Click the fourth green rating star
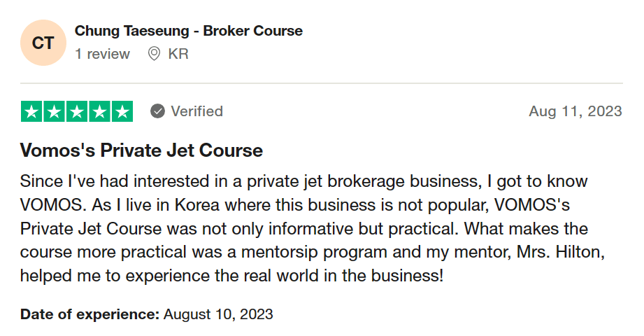Screen dimensions: 644x336 [x=99, y=111]
